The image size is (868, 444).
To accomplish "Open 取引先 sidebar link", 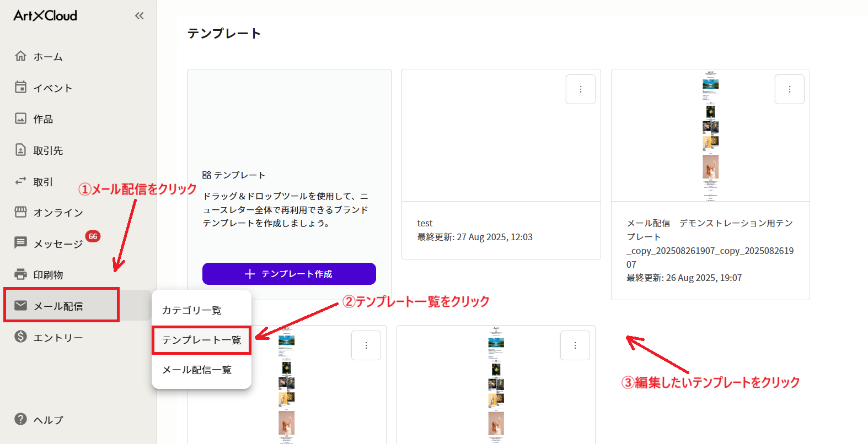I will tap(48, 150).
